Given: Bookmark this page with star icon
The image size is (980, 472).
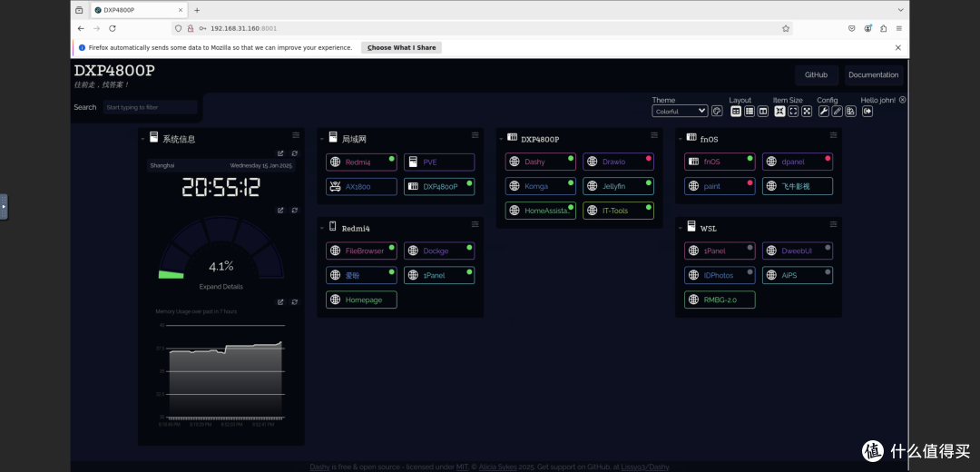Looking at the screenshot, I should coord(786,28).
